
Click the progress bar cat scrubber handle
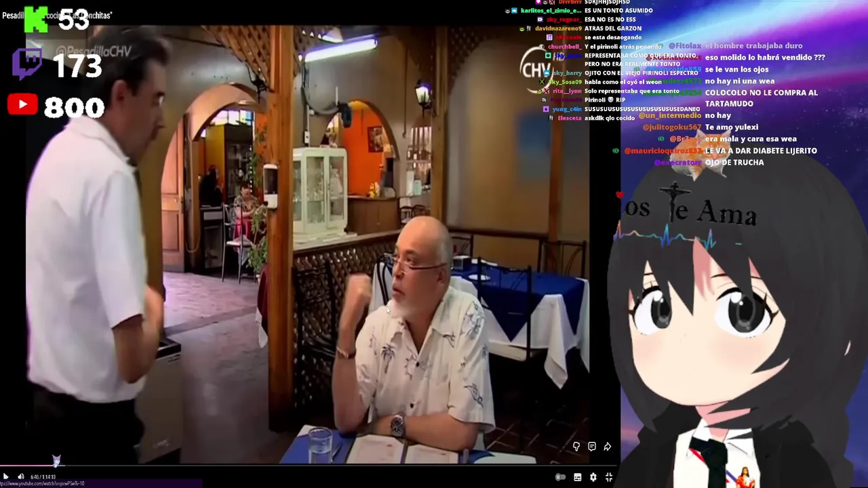click(56, 462)
